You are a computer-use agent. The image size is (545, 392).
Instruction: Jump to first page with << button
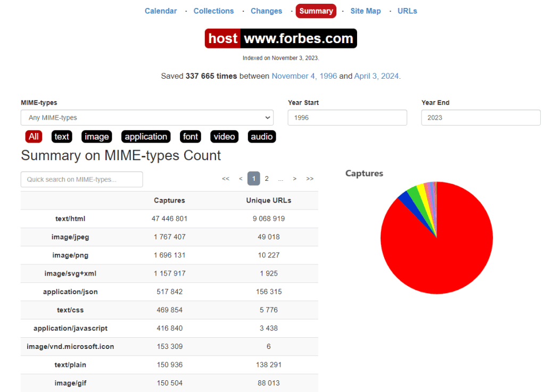(x=226, y=179)
